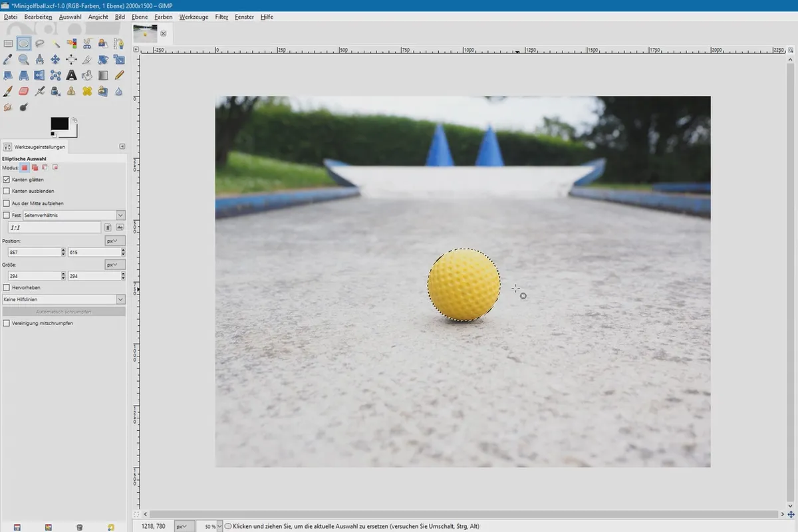Open the status bar unit px dropdown
This screenshot has height=532, width=798.
click(x=184, y=526)
